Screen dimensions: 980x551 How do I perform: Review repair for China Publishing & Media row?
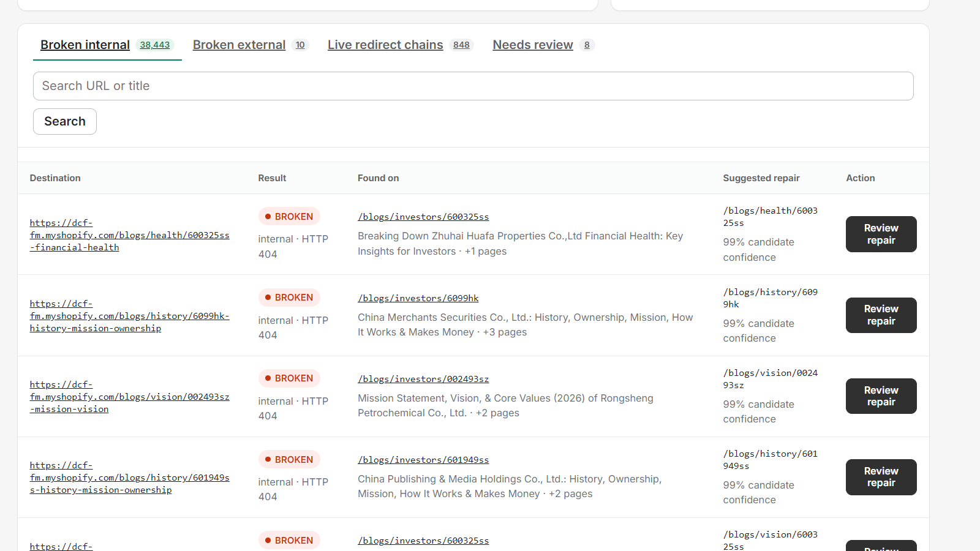pos(881,477)
